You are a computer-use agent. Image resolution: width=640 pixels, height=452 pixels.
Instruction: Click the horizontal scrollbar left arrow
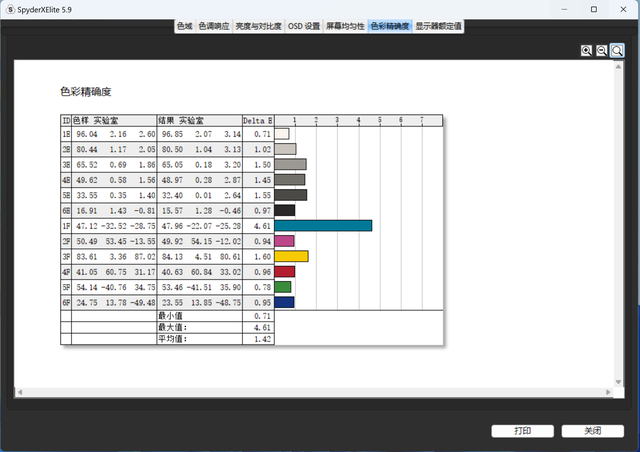(x=19, y=391)
